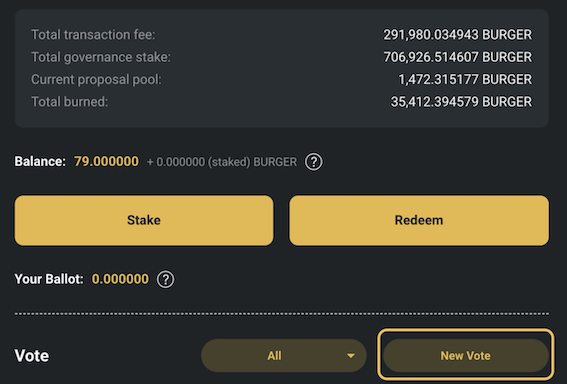Click the Current proposal pool label
This screenshot has height=384, width=567.
pyautogui.click(x=96, y=80)
